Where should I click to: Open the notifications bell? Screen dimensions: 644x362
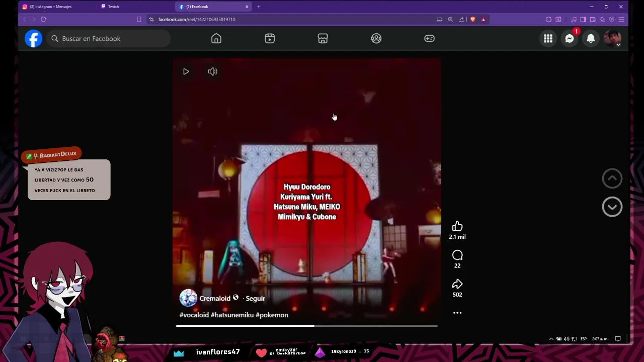point(591,39)
